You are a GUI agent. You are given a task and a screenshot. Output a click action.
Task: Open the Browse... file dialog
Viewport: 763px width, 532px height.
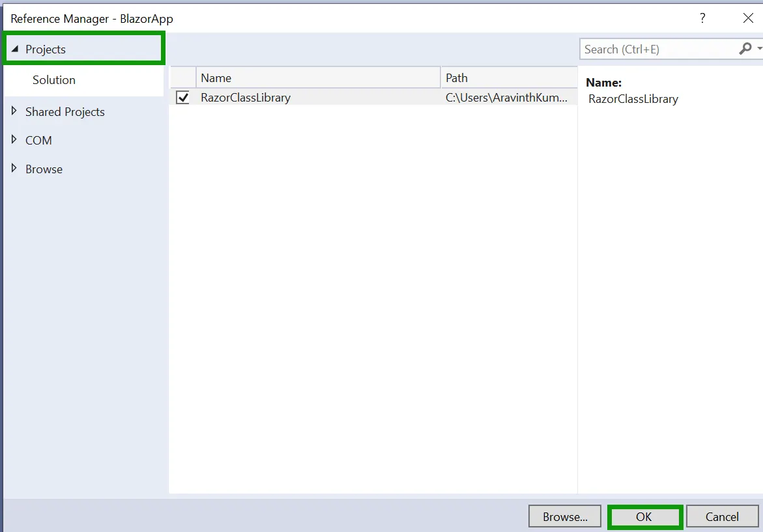(x=564, y=516)
